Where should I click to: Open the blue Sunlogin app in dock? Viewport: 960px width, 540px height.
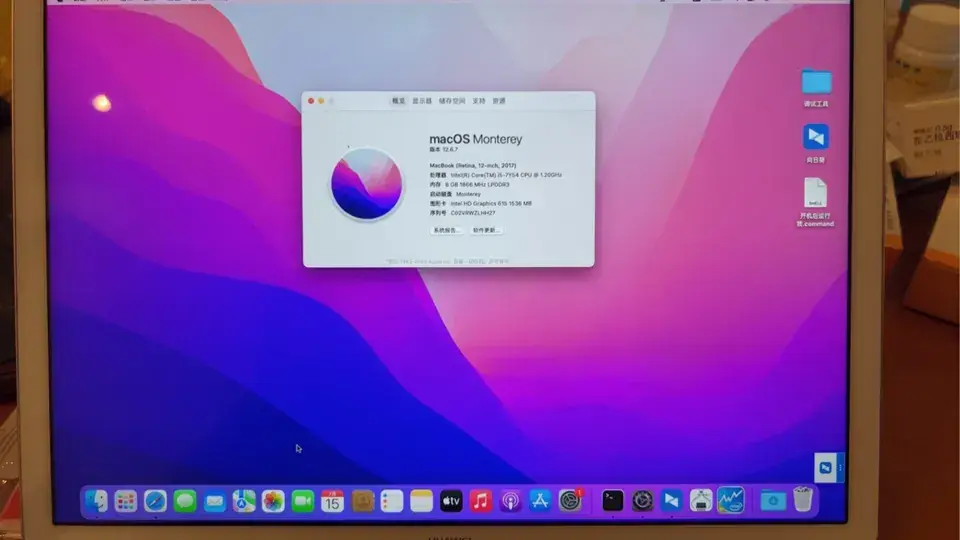(672, 501)
